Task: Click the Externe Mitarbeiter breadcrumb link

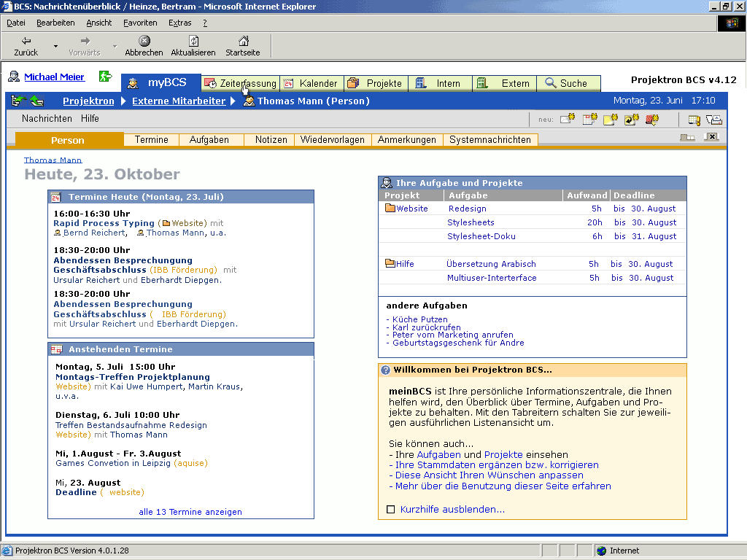Action: click(179, 101)
